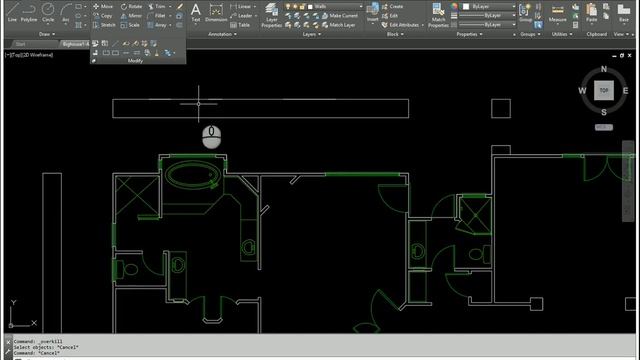Activate the Fillet command
Viewport: 640px width, 360px height.
[156, 16]
